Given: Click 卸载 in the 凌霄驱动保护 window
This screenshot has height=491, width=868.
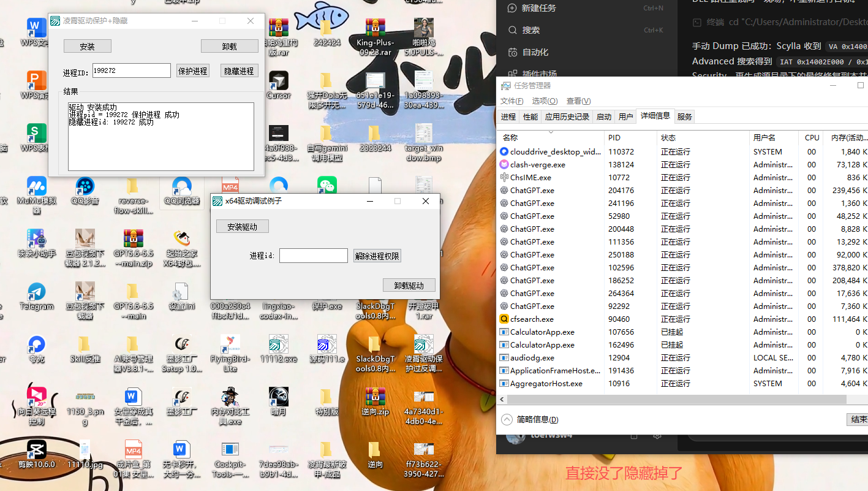Looking at the screenshot, I should point(230,46).
